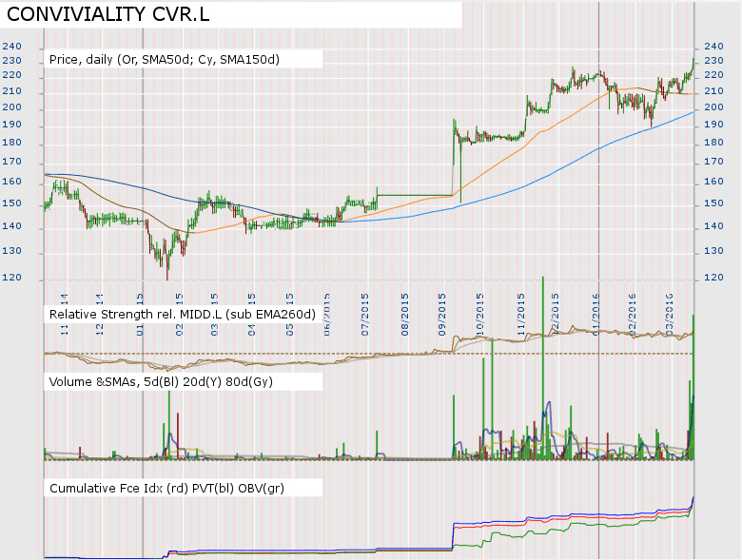Click the 180 value on right price axis
The image size is (742, 560).
coord(713,143)
